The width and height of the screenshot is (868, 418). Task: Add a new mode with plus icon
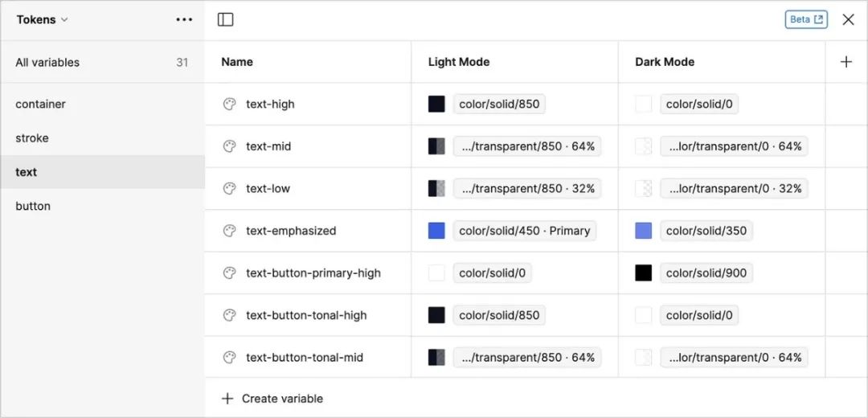846,62
